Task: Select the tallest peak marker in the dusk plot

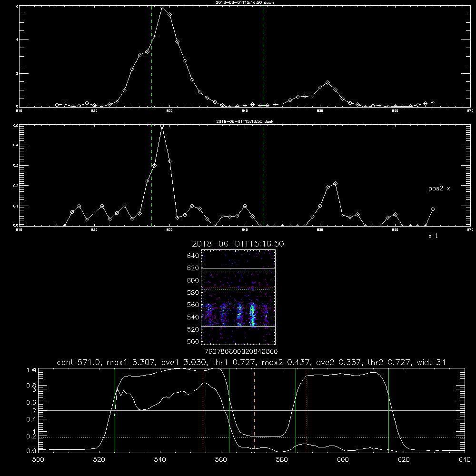Action: pyautogui.click(x=162, y=126)
